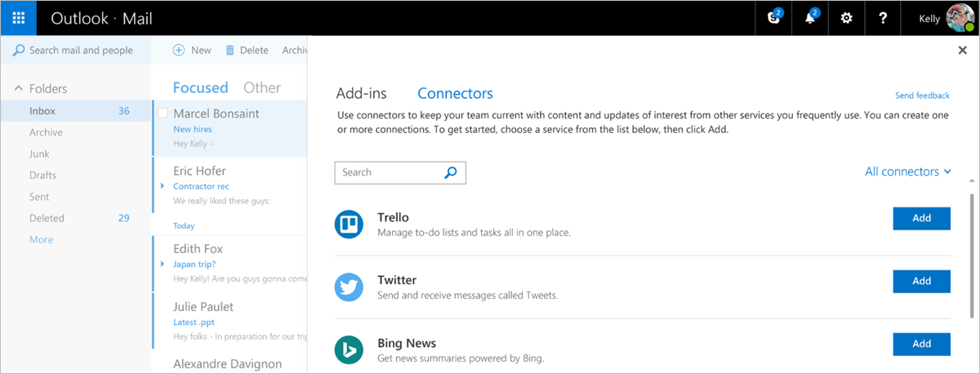Open Eric Hofer's Contractor rec email
The height and width of the screenshot is (374, 980).
pos(229,185)
